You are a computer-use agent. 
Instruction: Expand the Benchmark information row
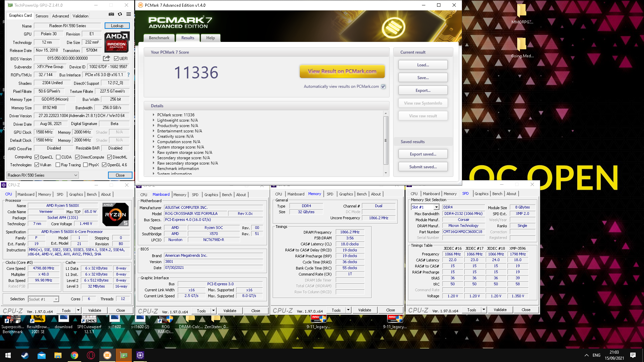[154, 169]
